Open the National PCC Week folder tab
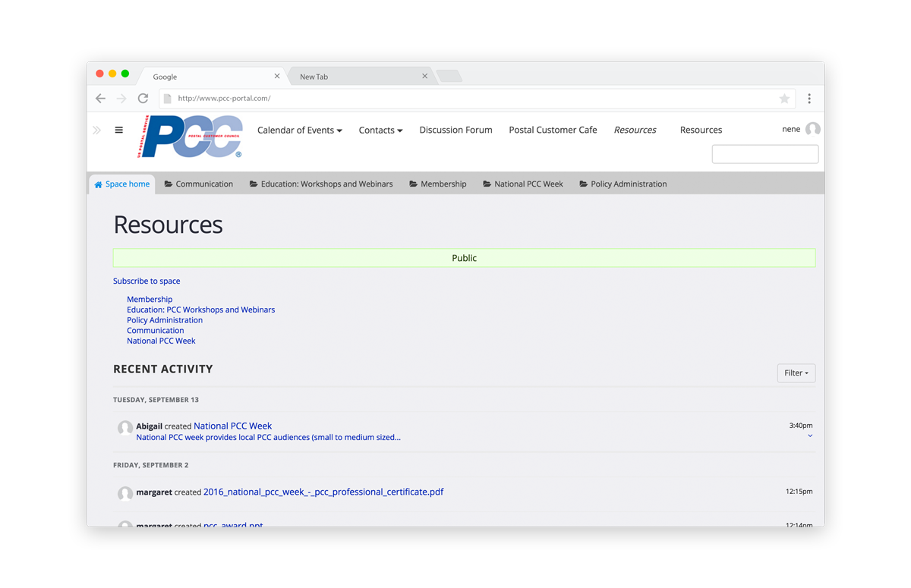 (x=523, y=184)
